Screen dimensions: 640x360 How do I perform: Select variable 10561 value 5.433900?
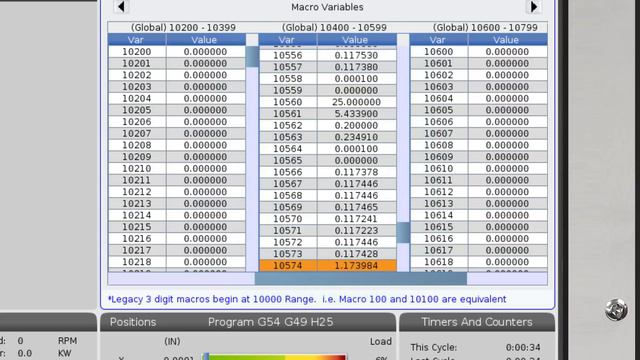pyautogui.click(x=356, y=114)
